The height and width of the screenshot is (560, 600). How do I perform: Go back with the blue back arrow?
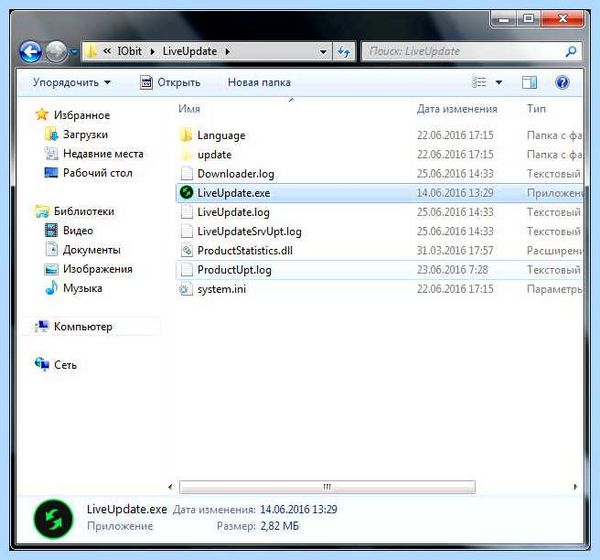point(30,52)
